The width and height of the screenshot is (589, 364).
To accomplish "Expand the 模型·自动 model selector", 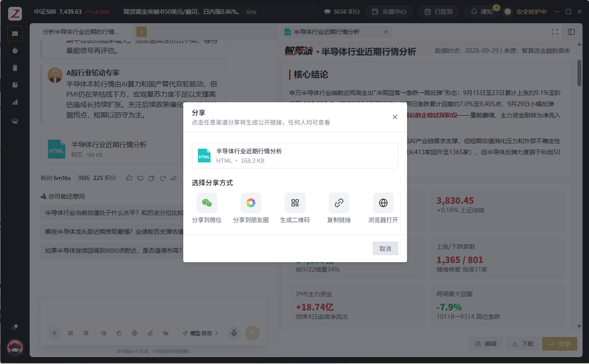I will click(200, 333).
